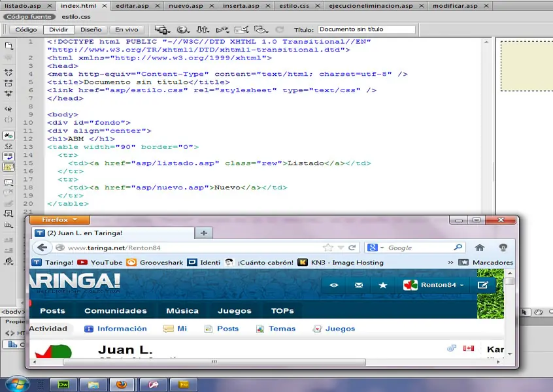The height and width of the screenshot is (392, 553).
Task: Switch to the nuevo.asp tab
Action: click(186, 6)
